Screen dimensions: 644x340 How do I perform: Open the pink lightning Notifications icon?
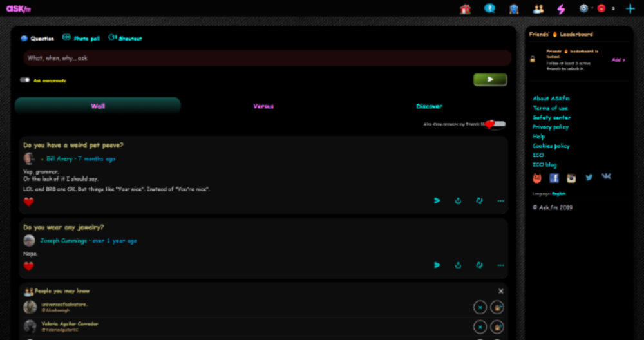click(x=561, y=9)
